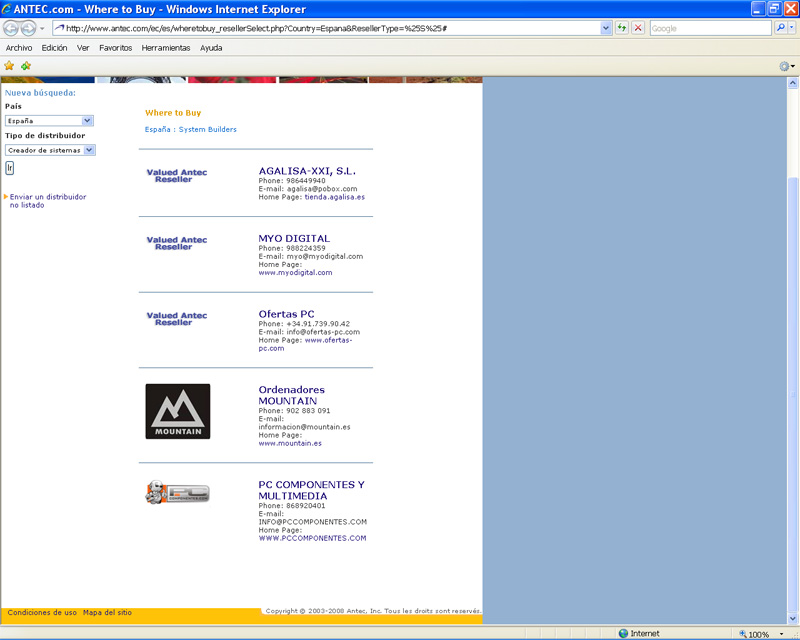
Task: Visit WWW.PCCOMPONENTES.COM link
Action: [312, 538]
